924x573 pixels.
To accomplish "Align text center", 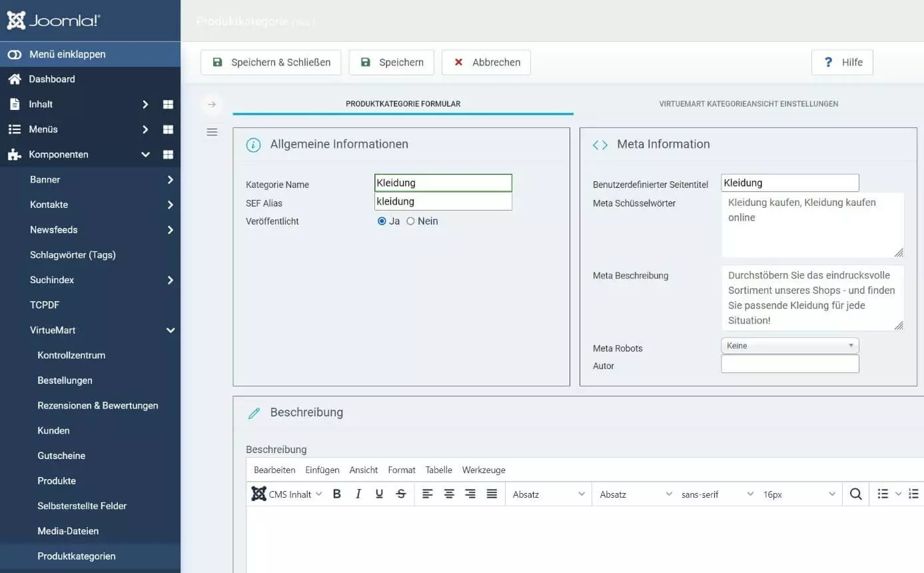I will (449, 494).
